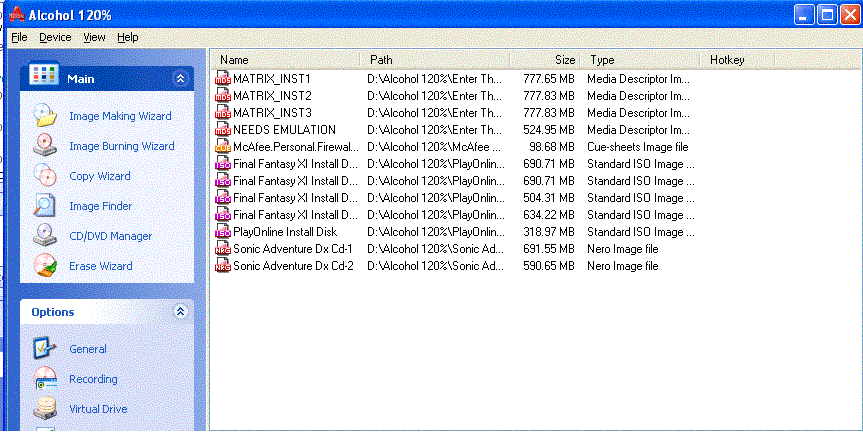This screenshot has width=863, height=432.
Task: Open the Help menu
Action: click(127, 37)
